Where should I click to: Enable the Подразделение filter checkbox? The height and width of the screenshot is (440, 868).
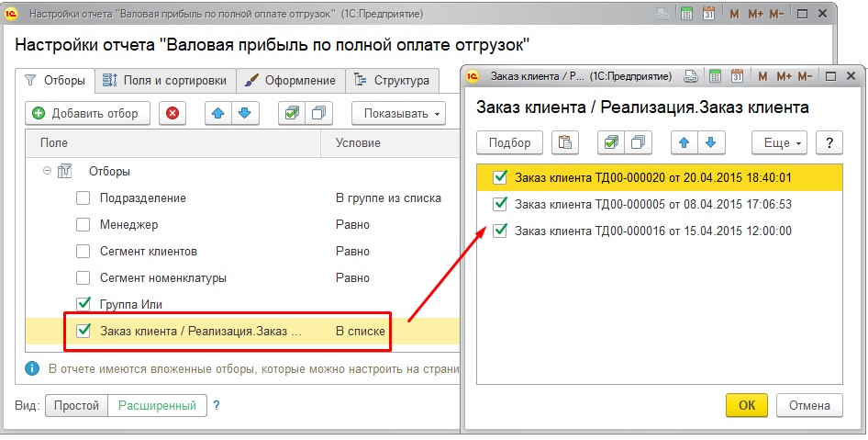click(x=83, y=197)
